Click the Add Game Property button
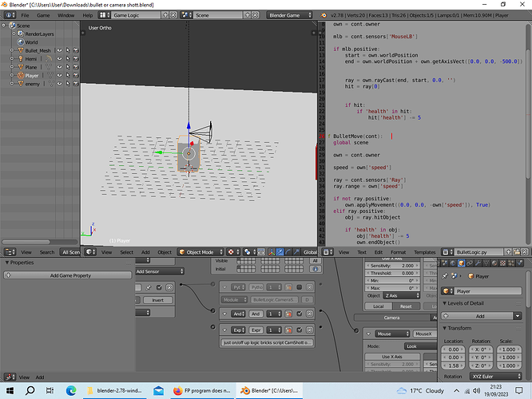The image size is (532, 399). [x=68, y=275]
